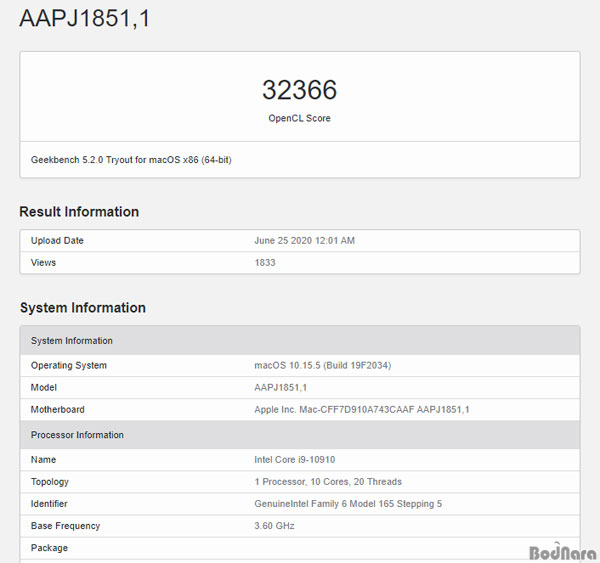Click the OpenCL Score label
600x563 pixels.
pyautogui.click(x=299, y=119)
